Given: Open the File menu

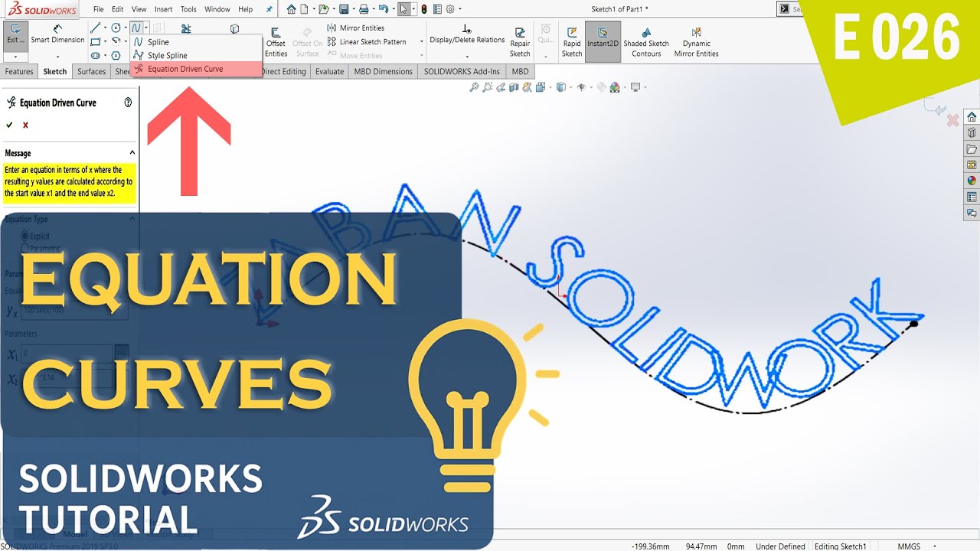Looking at the screenshot, I should click(x=99, y=9).
